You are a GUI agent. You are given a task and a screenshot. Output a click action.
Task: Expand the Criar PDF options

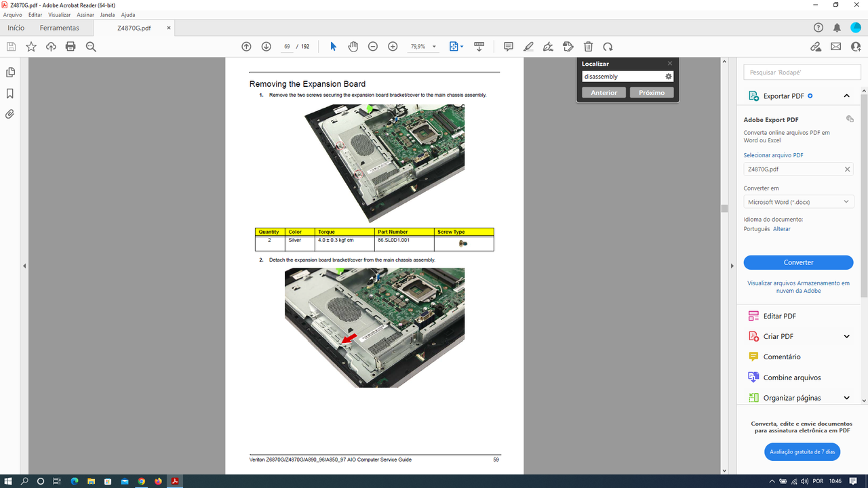(x=847, y=336)
